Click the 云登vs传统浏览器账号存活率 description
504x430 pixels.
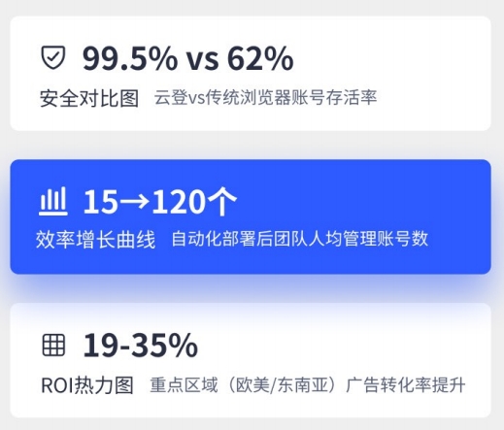point(265,97)
